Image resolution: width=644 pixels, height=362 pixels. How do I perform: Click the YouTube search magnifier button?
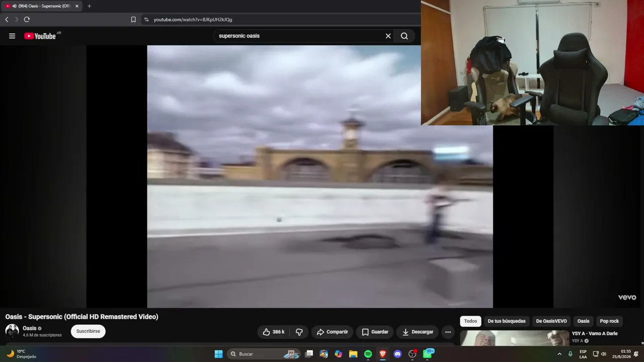pyautogui.click(x=405, y=36)
